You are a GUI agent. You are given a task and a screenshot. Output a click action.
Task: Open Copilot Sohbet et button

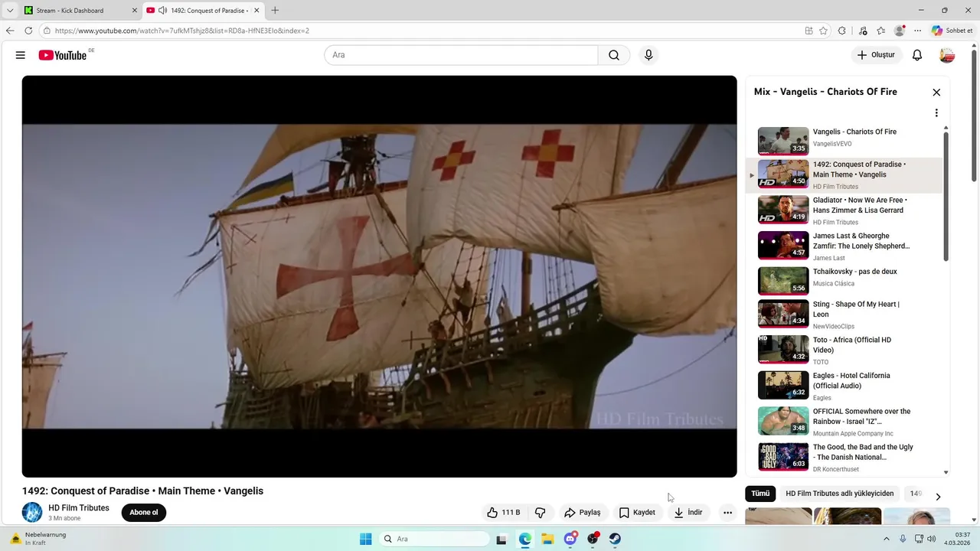pos(953,31)
